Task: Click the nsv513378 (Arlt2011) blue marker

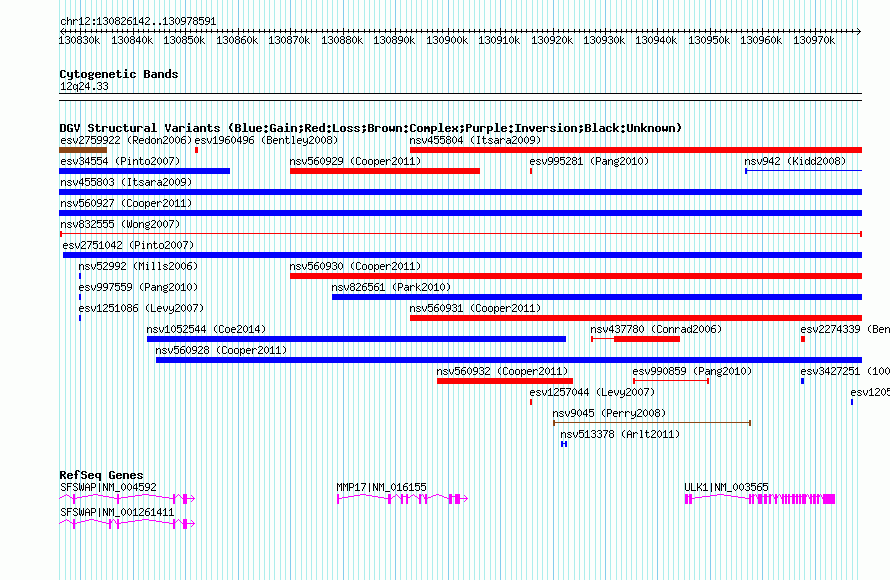Action: pos(564,444)
